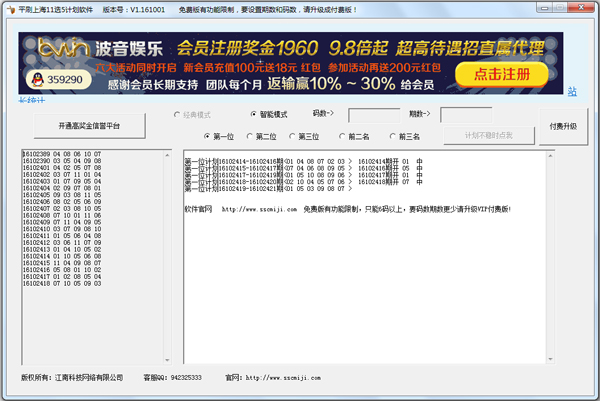600x401 pixels.
Task: Choose the 第一位 position radio
Action: pos(219,136)
